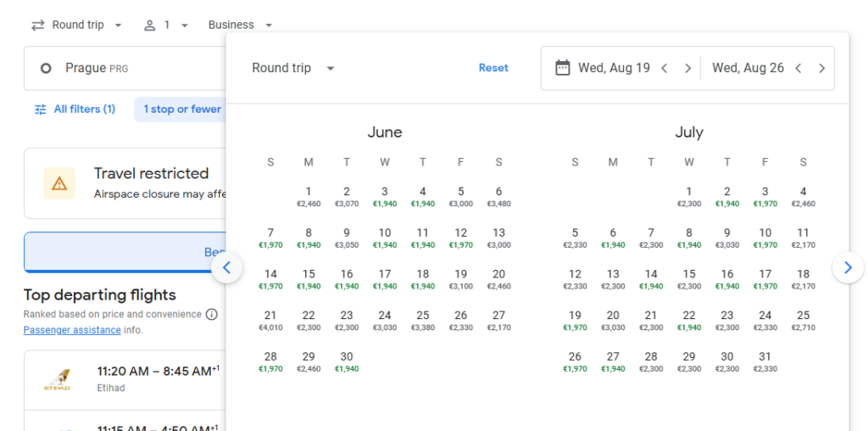868x431 pixels.
Task: Open the Passenger assistance link
Action: (72, 330)
